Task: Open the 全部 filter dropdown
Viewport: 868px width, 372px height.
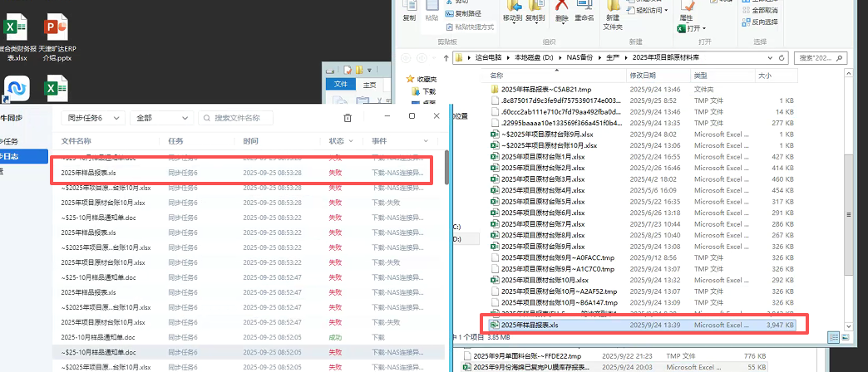Action: point(161,118)
